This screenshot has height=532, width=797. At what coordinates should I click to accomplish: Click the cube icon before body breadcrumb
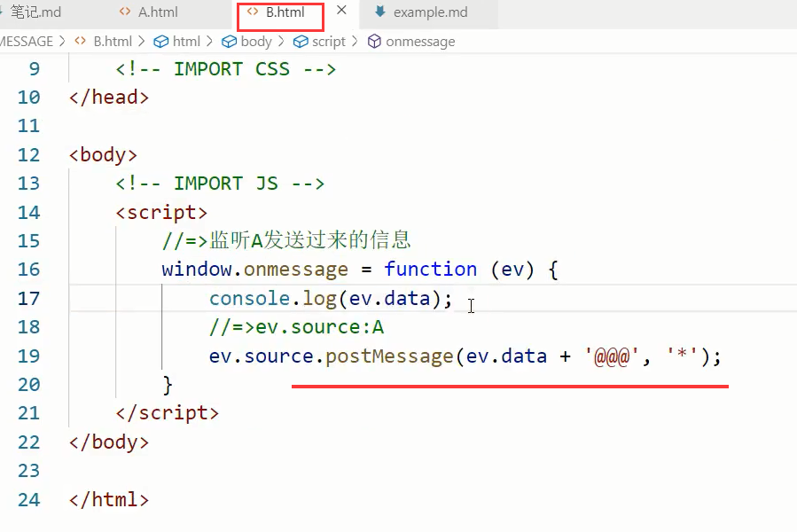point(230,41)
